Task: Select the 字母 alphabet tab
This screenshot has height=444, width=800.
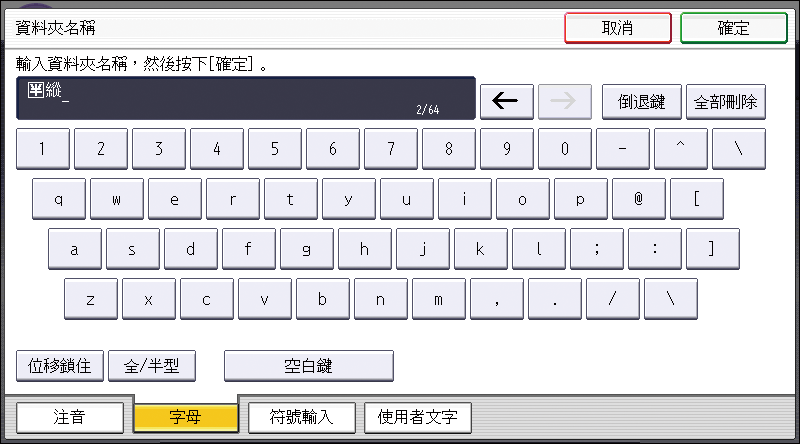Action: [186, 416]
